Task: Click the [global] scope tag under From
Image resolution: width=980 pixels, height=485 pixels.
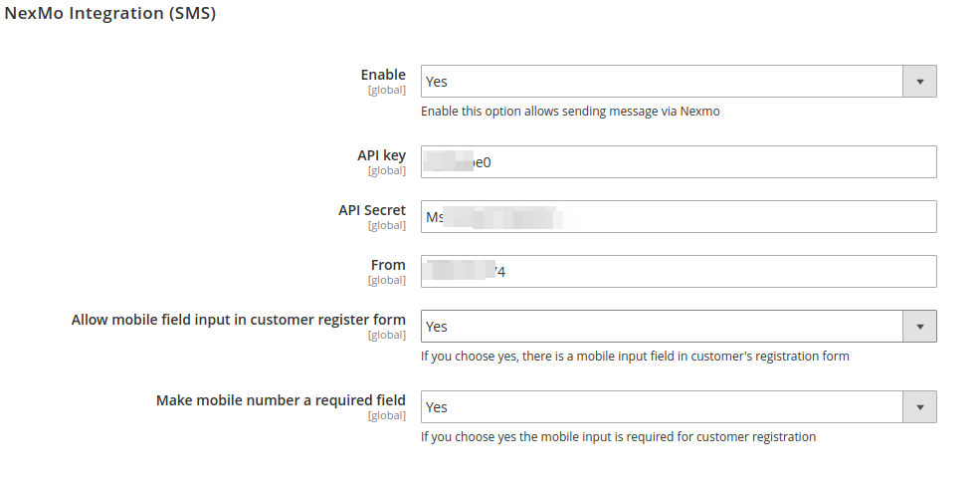Action: 386,281
